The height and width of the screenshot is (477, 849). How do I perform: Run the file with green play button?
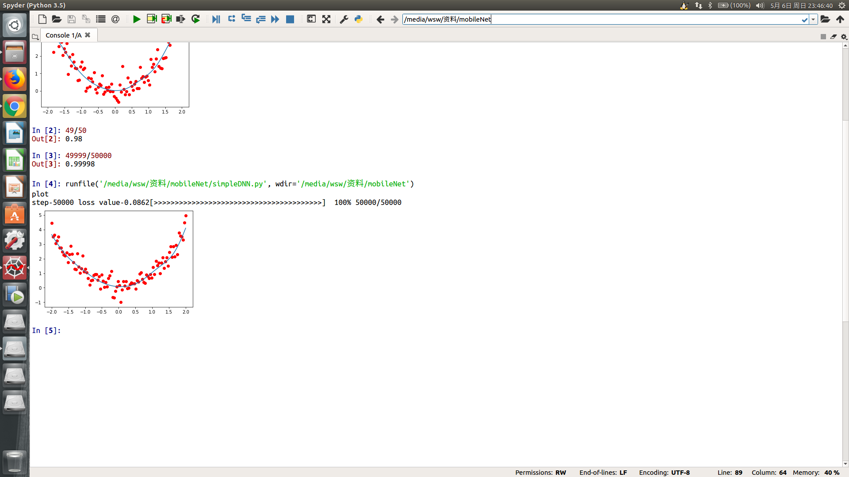click(136, 19)
